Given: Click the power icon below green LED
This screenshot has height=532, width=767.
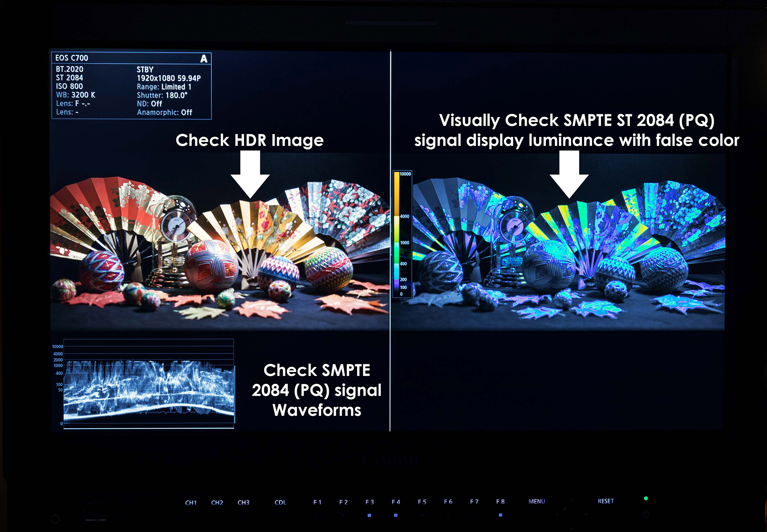Looking at the screenshot, I should [x=645, y=514].
